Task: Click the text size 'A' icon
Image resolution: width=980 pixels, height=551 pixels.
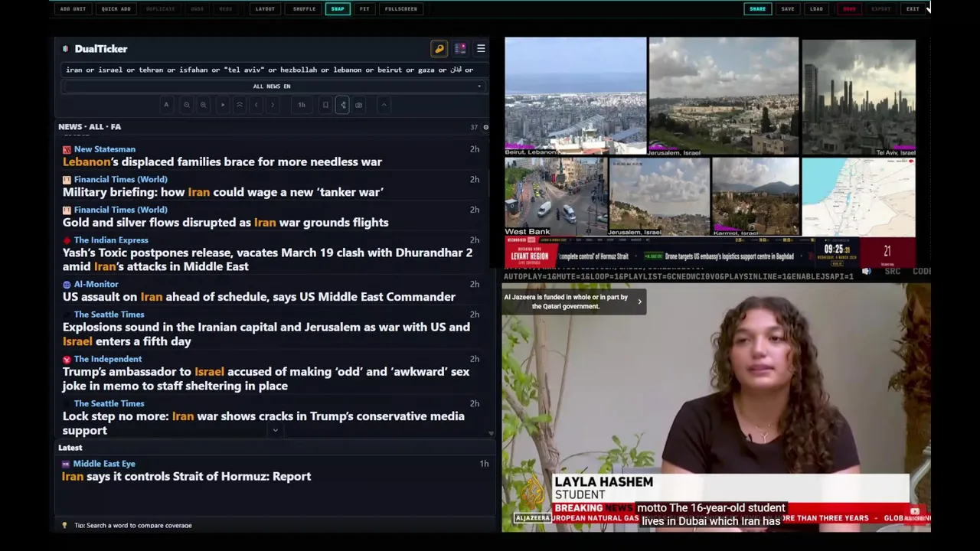Action: click(166, 105)
